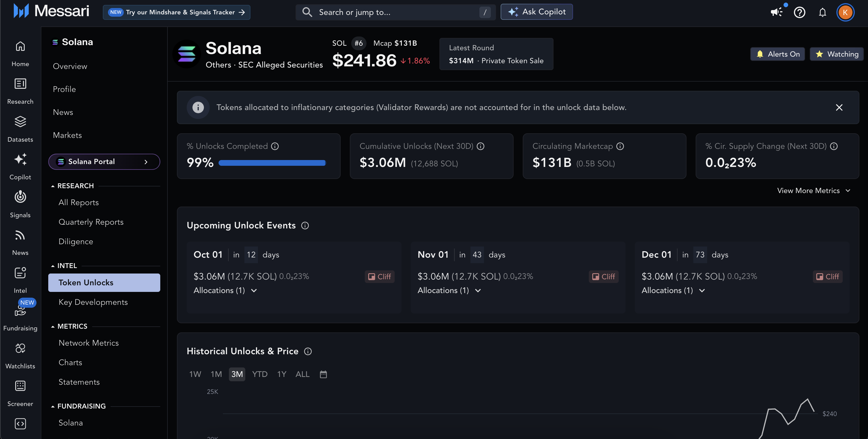The image size is (868, 439).
Task: Go to News in Solana menu
Action: [63, 112]
